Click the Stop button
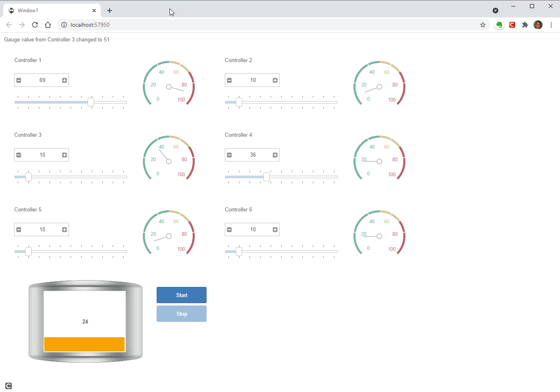 tap(181, 314)
